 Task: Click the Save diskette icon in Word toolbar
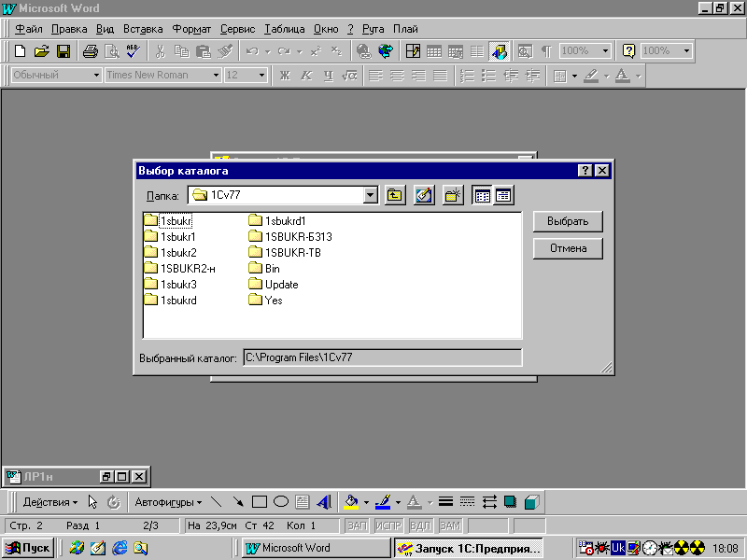63,51
